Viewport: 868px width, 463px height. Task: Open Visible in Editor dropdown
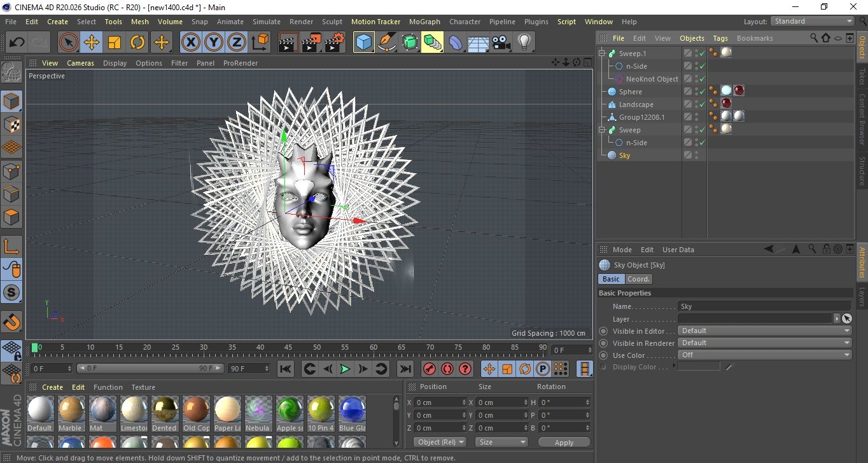tap(765, 331)
